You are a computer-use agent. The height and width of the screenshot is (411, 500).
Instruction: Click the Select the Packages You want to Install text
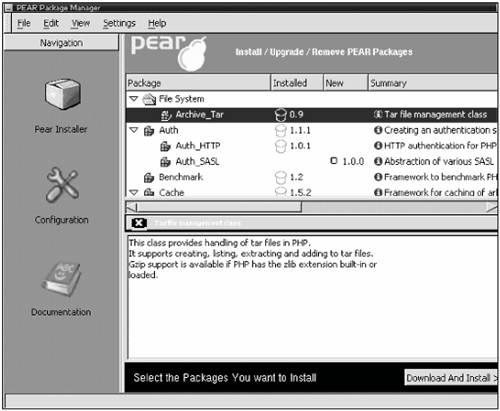[225, 378]
